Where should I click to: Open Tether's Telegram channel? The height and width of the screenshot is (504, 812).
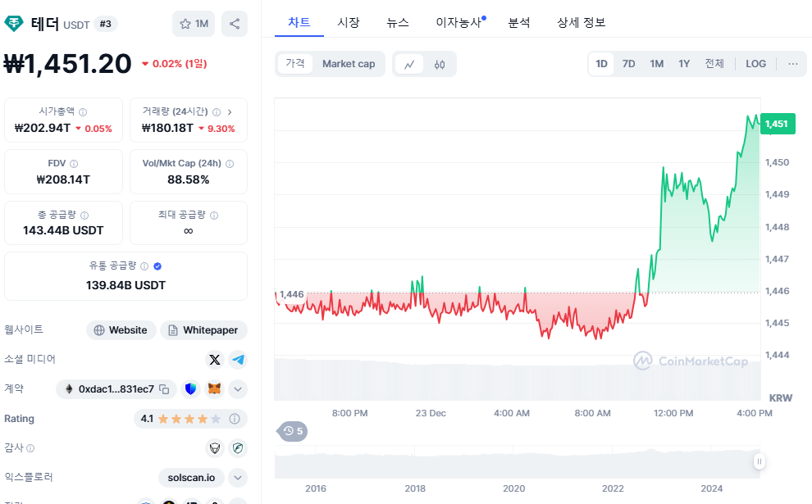[238, 360]
